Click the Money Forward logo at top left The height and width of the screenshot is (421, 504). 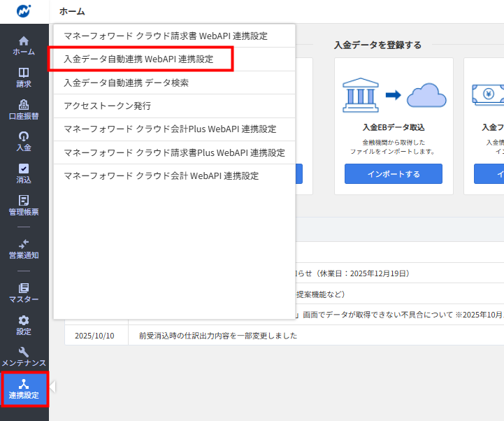click(x=24, y=11)
